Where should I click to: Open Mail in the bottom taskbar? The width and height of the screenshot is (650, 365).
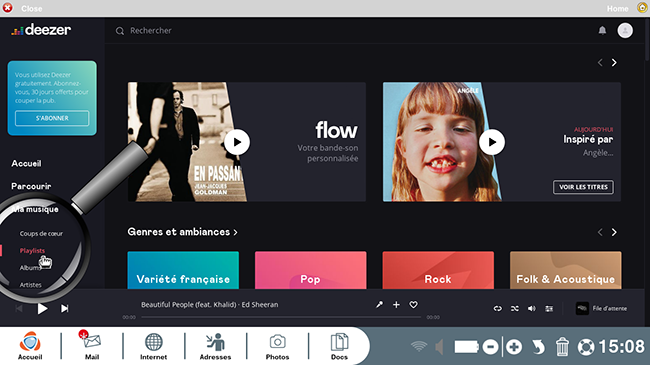tap(92, 346)
